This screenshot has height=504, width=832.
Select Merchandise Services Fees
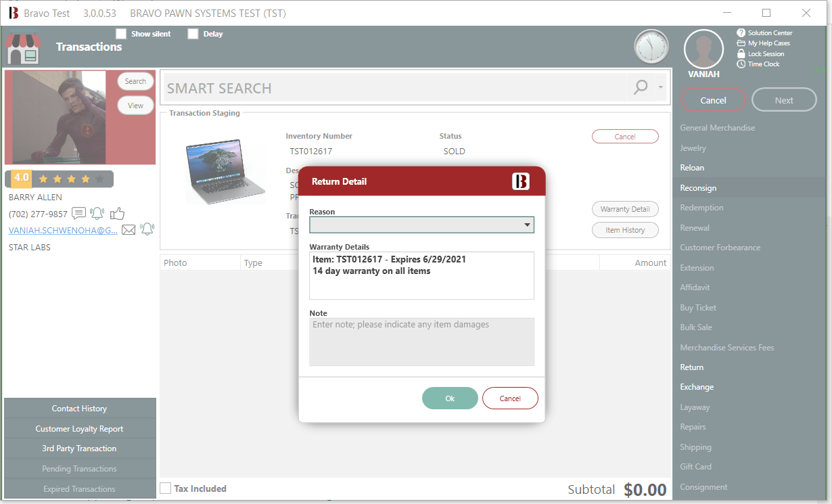click(x=726, y=348)
